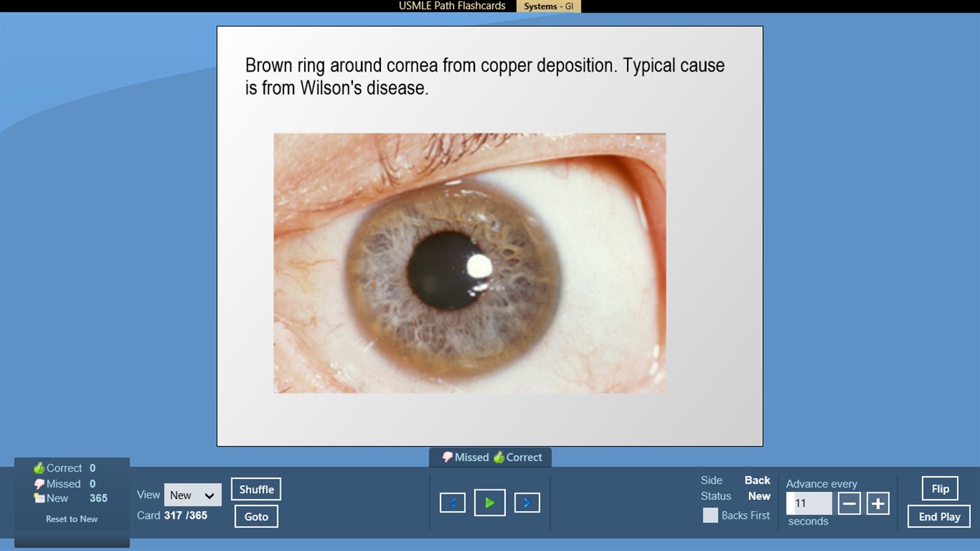Click the USMLE Path Flashcards title

(x=451, y=6)
